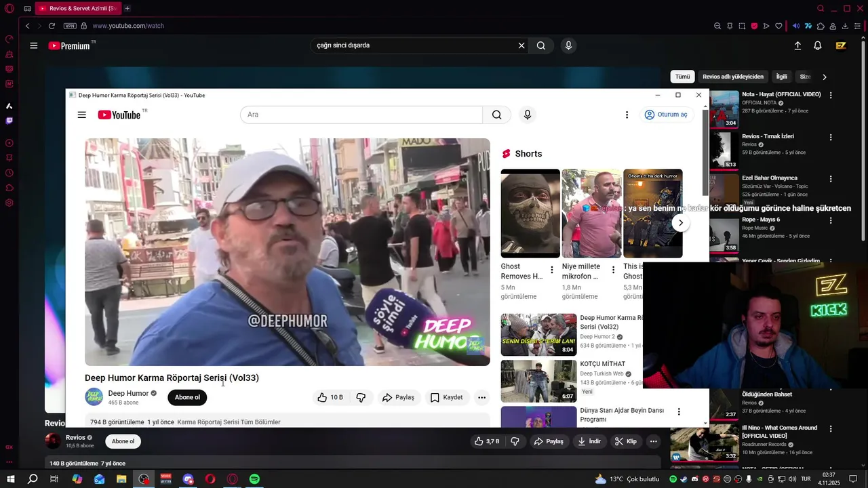Show next Shorts with the right arrow
Viewport: 868px width, 488px height.
pos(680,223)
